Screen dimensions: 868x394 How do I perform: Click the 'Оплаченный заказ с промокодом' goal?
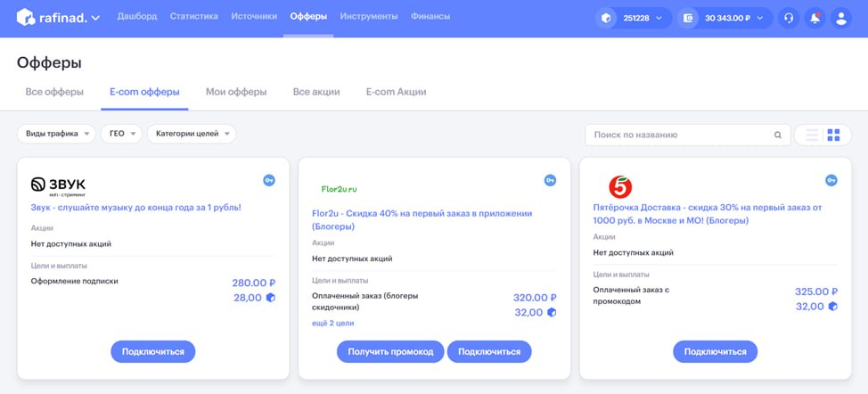pos(632,296)
